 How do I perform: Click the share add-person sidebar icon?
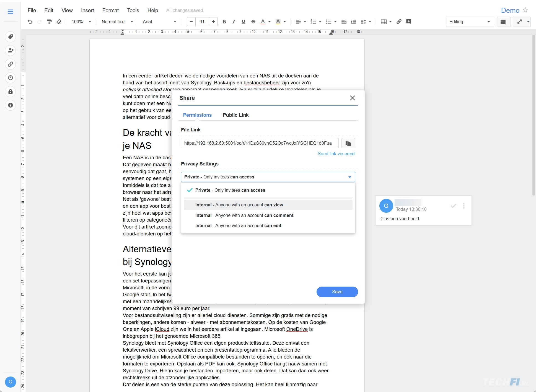(11, 50)
